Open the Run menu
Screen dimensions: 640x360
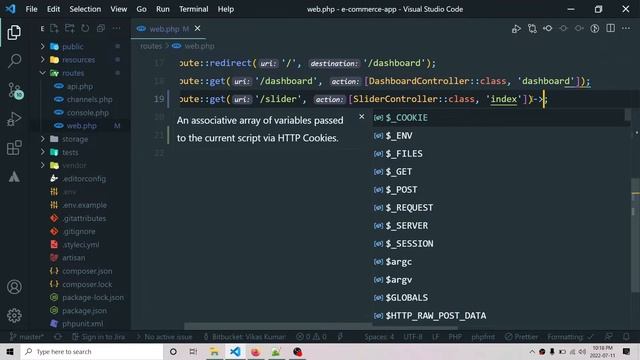[x=162, y=9]
